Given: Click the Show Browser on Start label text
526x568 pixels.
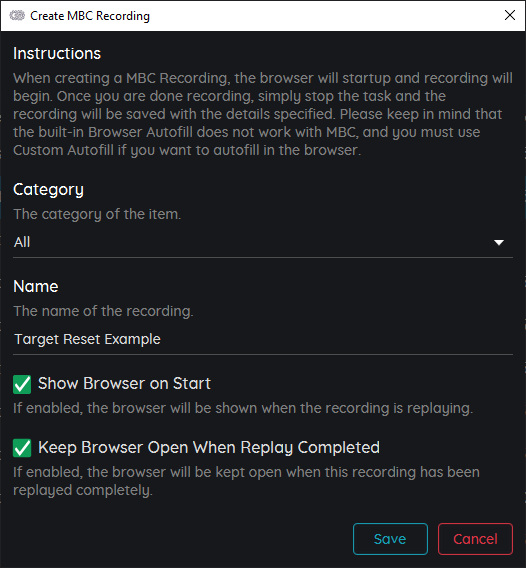Looking at the screenshot, I should coord(124,384).
